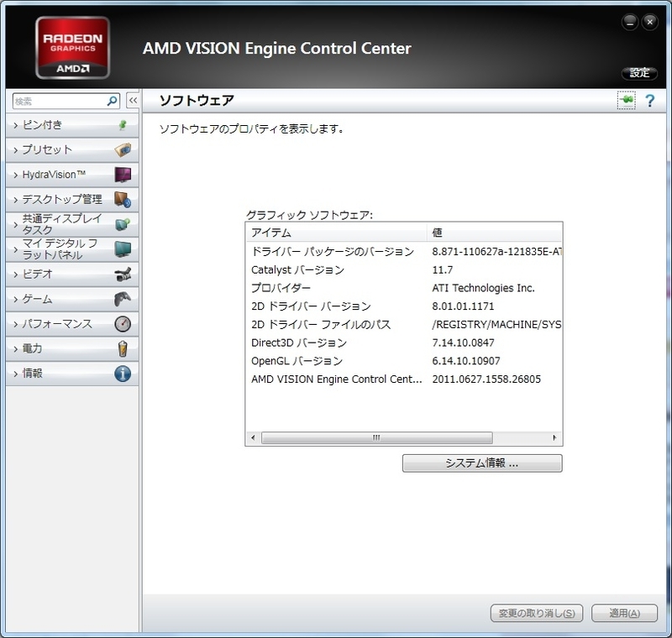Expand the 共通ディスプレイタスク section arrow

tap(15, 224)
